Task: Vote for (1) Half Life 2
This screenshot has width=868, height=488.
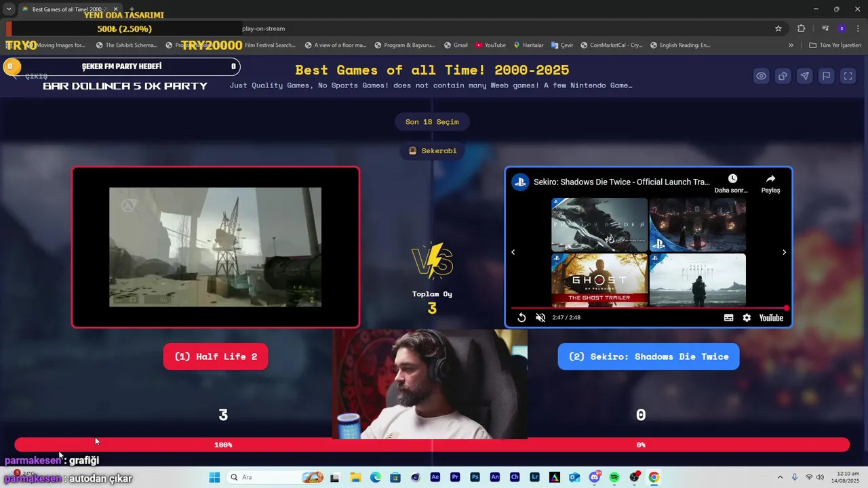Action: (216, 357)
